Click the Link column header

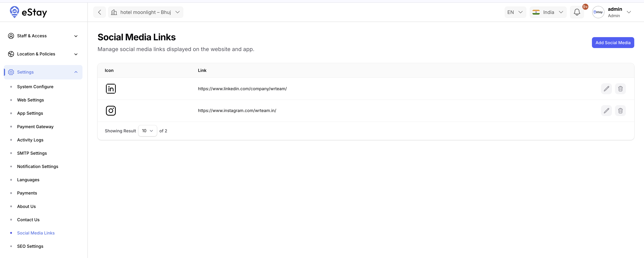202,71
